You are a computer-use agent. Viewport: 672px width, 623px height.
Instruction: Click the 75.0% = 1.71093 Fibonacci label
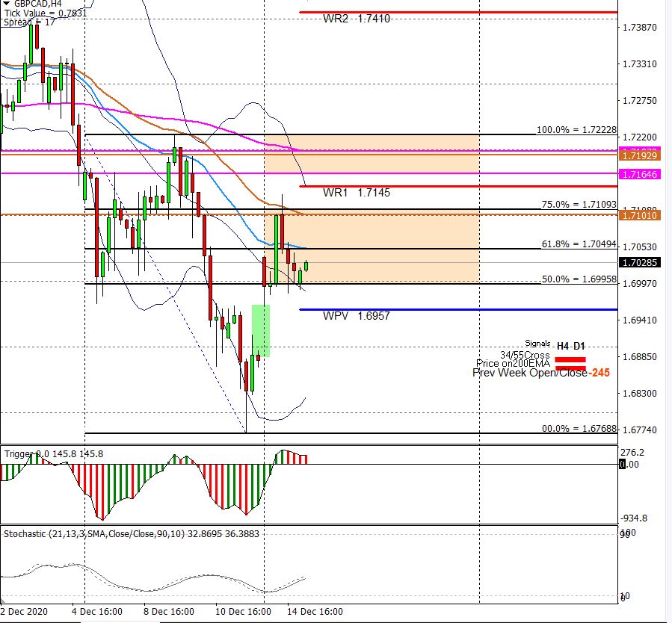click(x=579, y=205)
